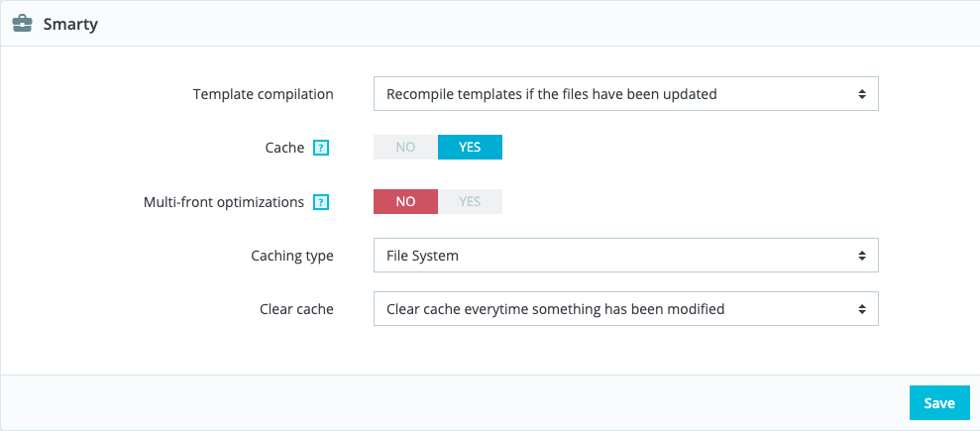980x431 pixels.
Task: Click the Multi-front optimizations label
Action: [x=223, y=202]
